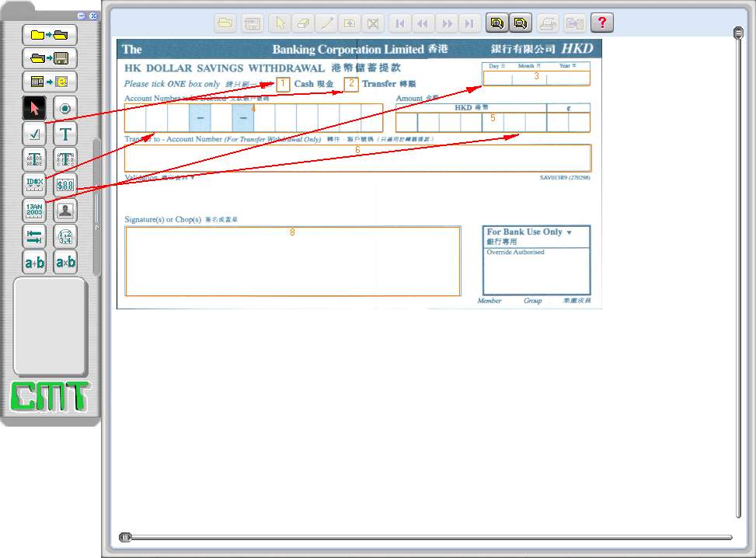Choose the checkbox field tool
This screenshot has width=756, height=558.
click(33, 134)
